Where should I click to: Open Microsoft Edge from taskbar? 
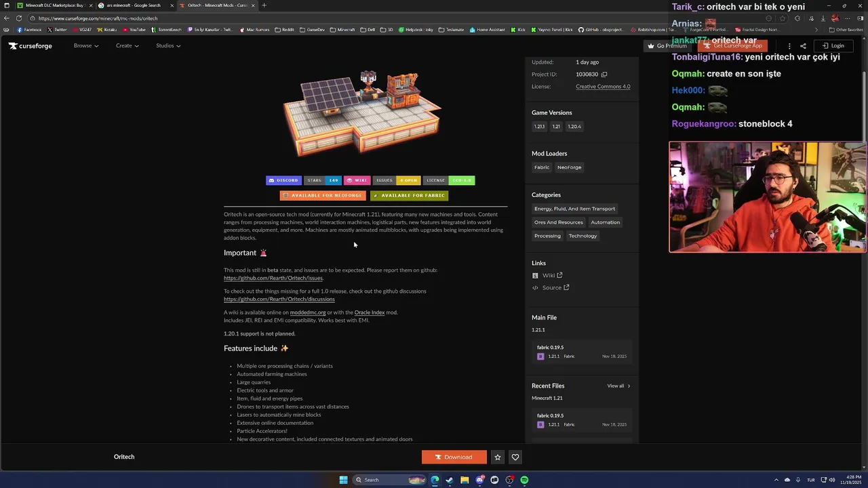[x=435, y=480]
